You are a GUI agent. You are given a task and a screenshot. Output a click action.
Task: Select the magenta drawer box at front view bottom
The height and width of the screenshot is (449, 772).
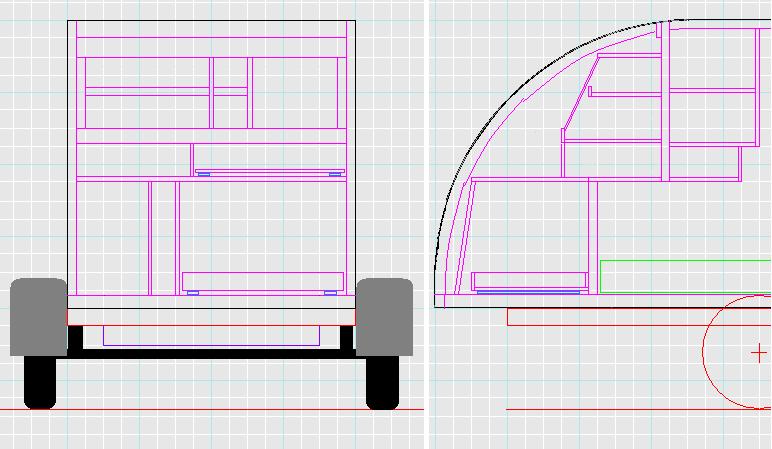coord(263,282)
